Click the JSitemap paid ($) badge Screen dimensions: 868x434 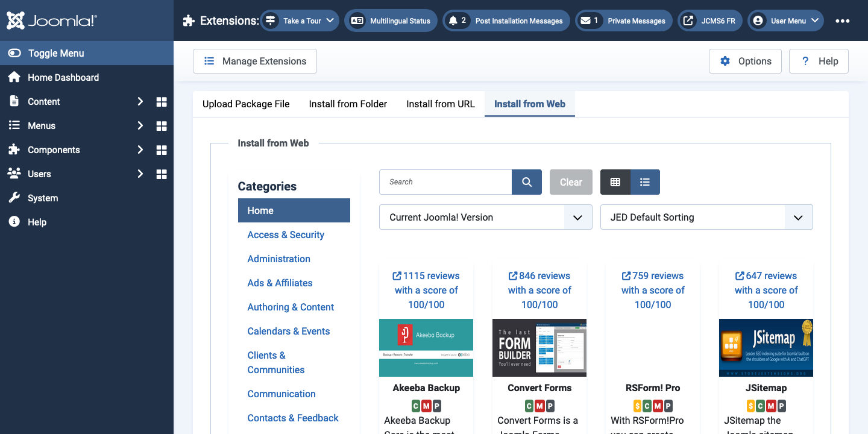(x=750, y=406)
